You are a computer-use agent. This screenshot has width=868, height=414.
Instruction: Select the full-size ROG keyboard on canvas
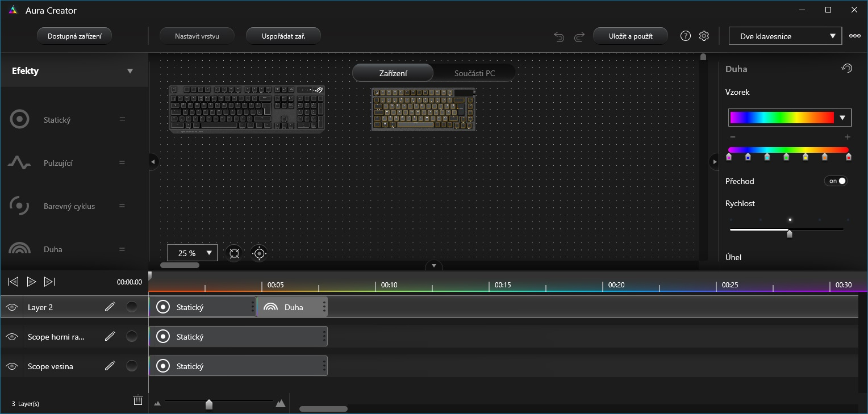click(247, 109)
